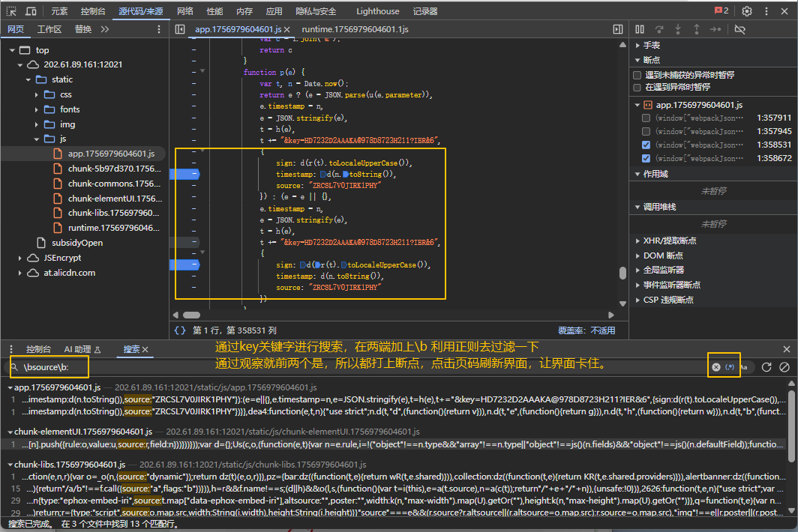
Task: Clear the search input with the X icon
Action: [x=716, y=366]
